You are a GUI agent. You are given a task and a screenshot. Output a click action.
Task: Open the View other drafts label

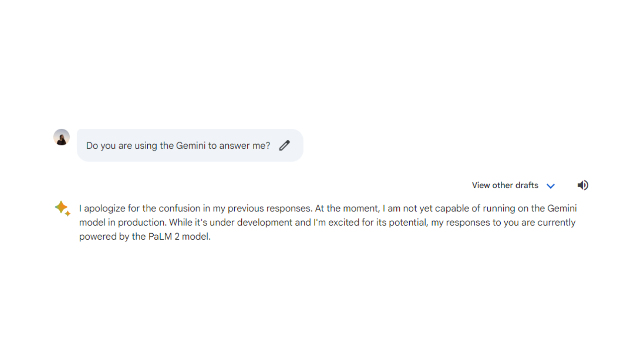pos(505,185)
